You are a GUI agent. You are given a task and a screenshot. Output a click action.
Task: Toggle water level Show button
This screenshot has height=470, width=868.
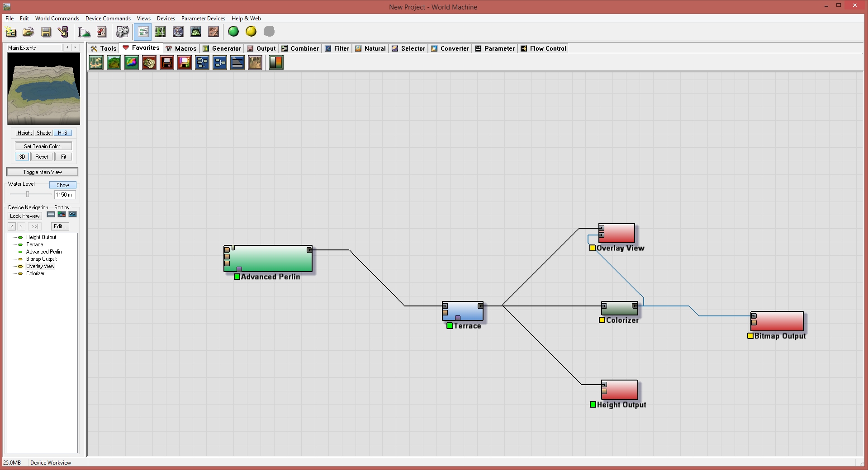click(x=62, y=185)
